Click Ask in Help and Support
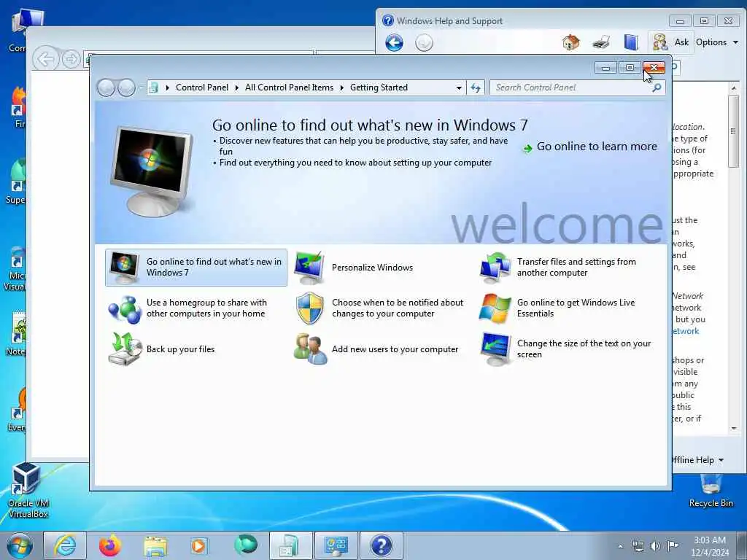747x560 pixels. click(x=671, y=42)
